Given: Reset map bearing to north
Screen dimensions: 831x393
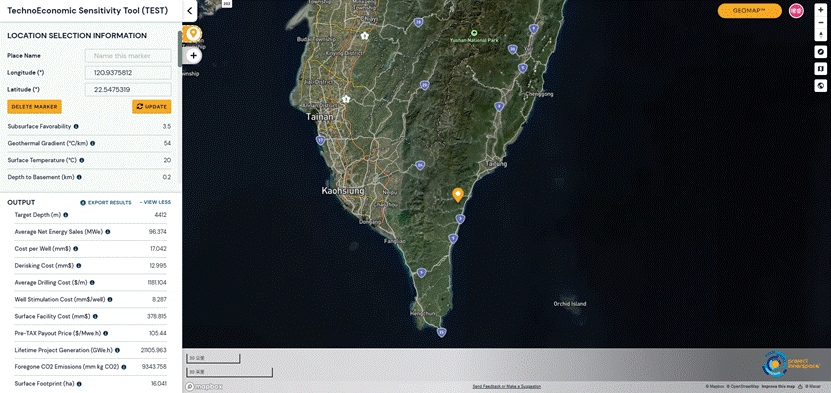Looking at the screenshot, I should pos(820,34).
